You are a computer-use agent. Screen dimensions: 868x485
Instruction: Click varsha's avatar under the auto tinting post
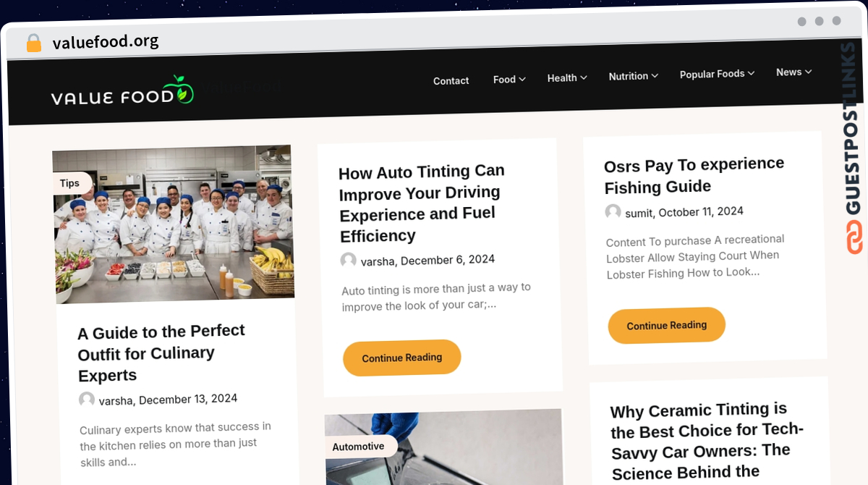[349, 261]
